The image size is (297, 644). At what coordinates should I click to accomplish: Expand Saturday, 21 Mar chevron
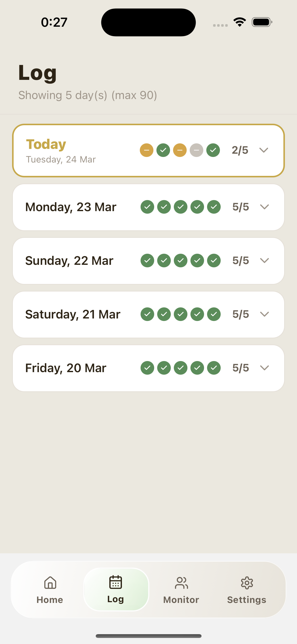point(265,314)
